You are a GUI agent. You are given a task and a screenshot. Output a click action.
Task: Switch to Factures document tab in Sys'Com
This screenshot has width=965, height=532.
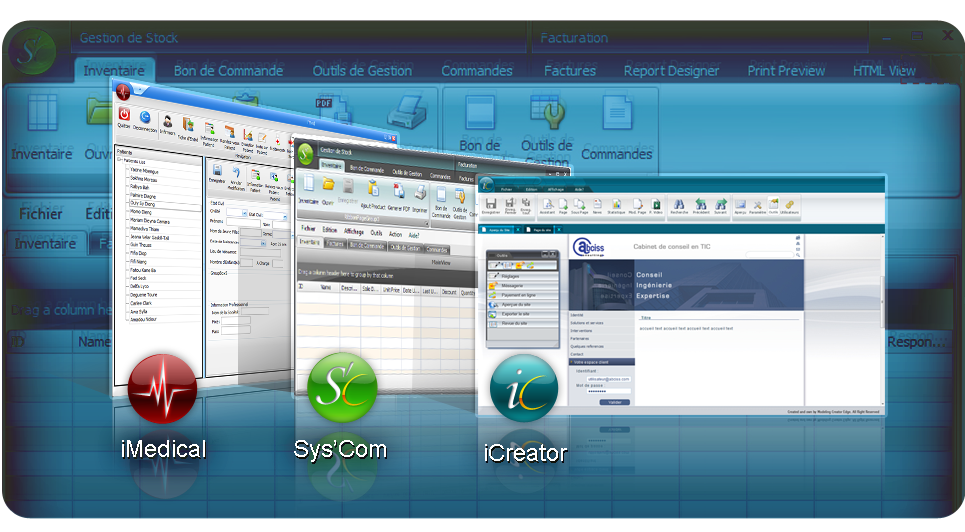point(335,243)
